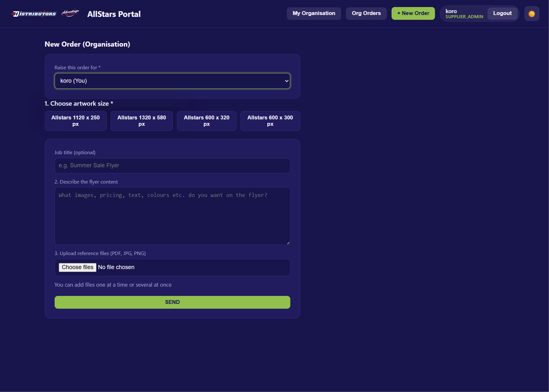The height and width of the screenshot is (392, 549).
Task: Click the 'You can add files' hint text
Action: point(113,285)
